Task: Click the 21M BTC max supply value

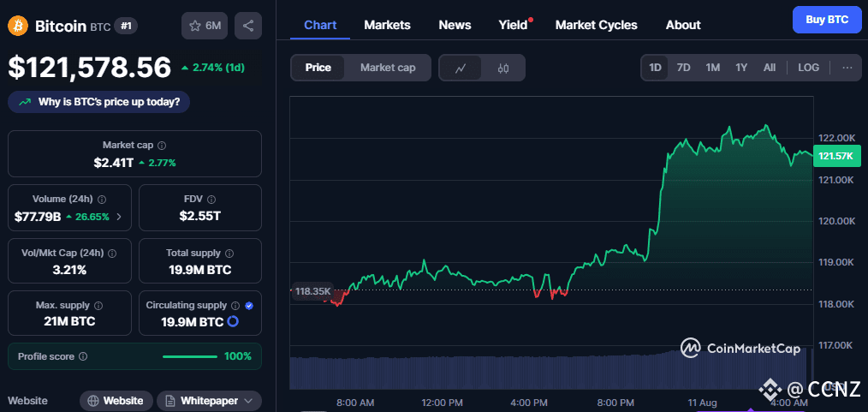Action: pyautogui.click(x=69, y=321)
